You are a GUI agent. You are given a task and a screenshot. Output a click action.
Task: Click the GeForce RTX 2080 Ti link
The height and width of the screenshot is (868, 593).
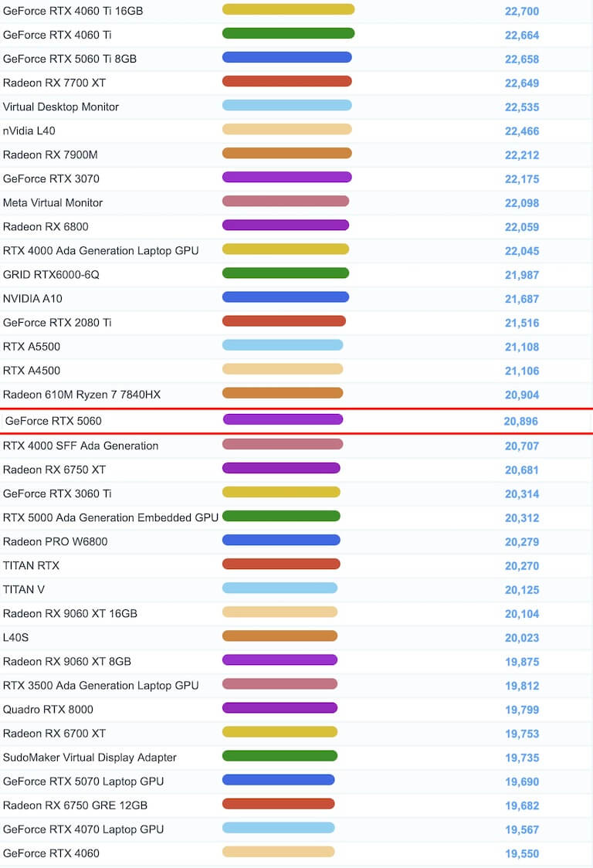pos(57,322)
